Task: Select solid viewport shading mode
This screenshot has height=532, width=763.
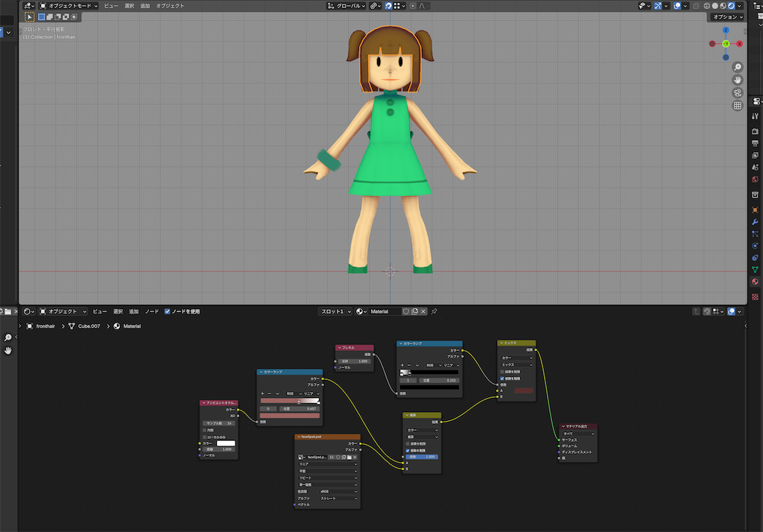Action: click(715, 6)
